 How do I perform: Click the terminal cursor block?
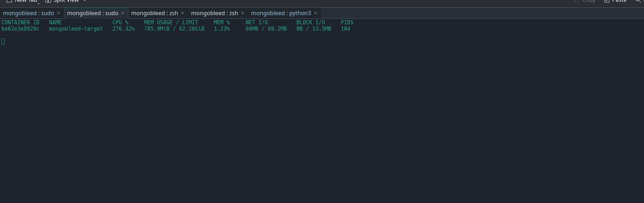coord(3,42)
